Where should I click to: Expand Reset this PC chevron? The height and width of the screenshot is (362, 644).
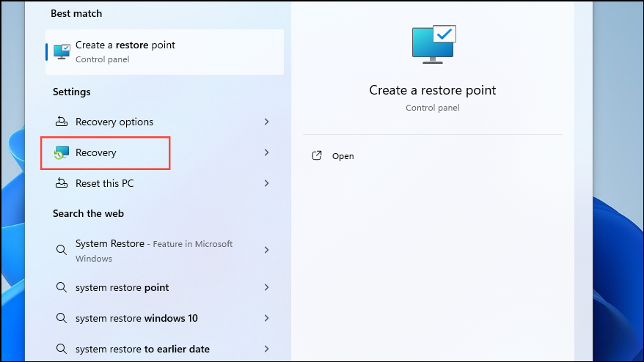point(266,183)
